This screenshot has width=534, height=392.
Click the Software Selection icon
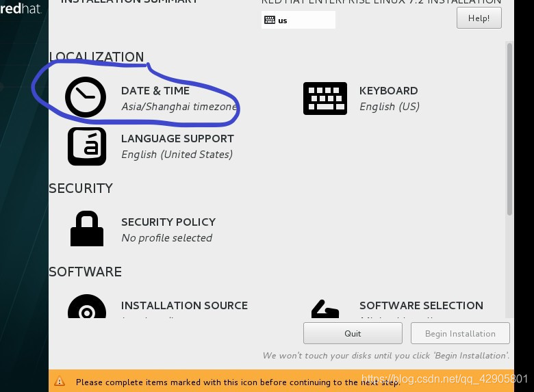325,309
